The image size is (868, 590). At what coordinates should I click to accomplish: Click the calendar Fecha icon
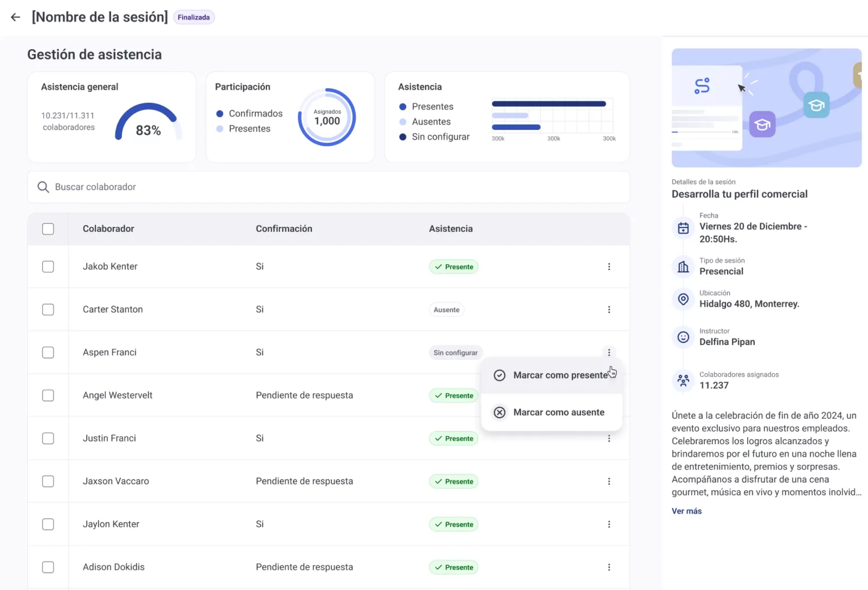pyautogui.click(x=683, y=228)
